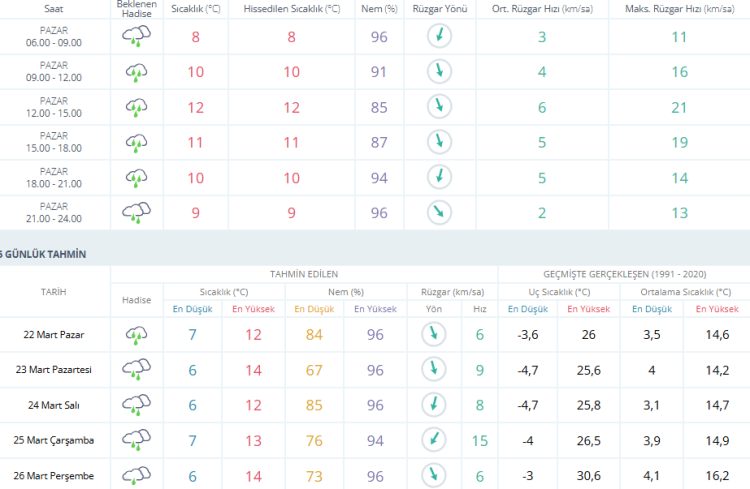Click rain icon for Pazar 18.00 - 21.00
This screenshot has width=750, height=489.
pos(136,177)
